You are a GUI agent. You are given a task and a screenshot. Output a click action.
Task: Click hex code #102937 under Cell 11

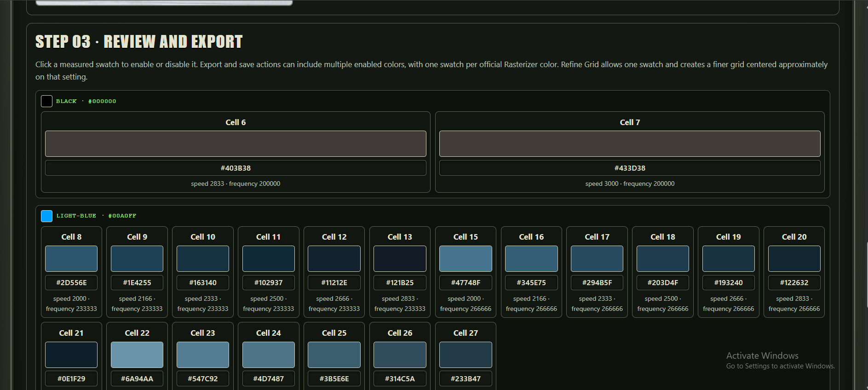(x=269, y=282)
